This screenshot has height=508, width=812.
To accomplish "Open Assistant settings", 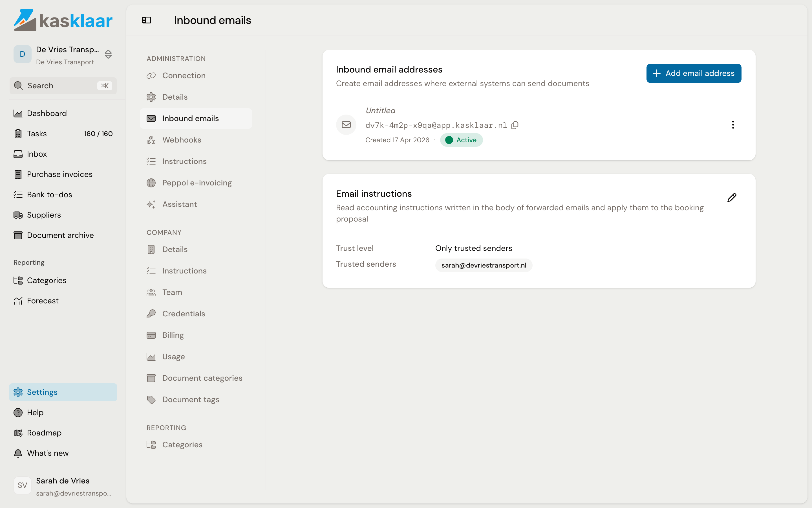I will [x=196, y=204].
